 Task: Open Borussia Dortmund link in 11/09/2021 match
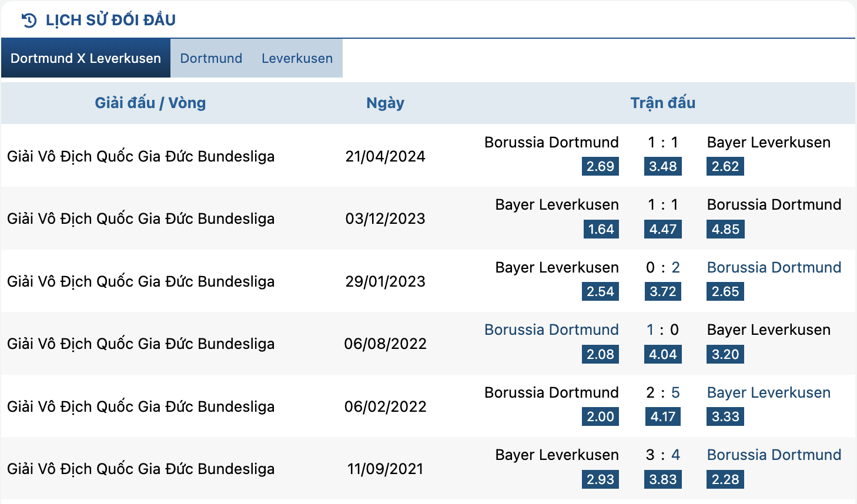[774, 455]
